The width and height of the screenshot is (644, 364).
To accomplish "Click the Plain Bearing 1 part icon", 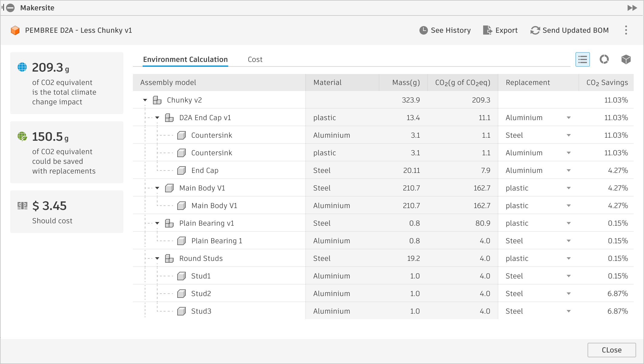I will [181, 241].
